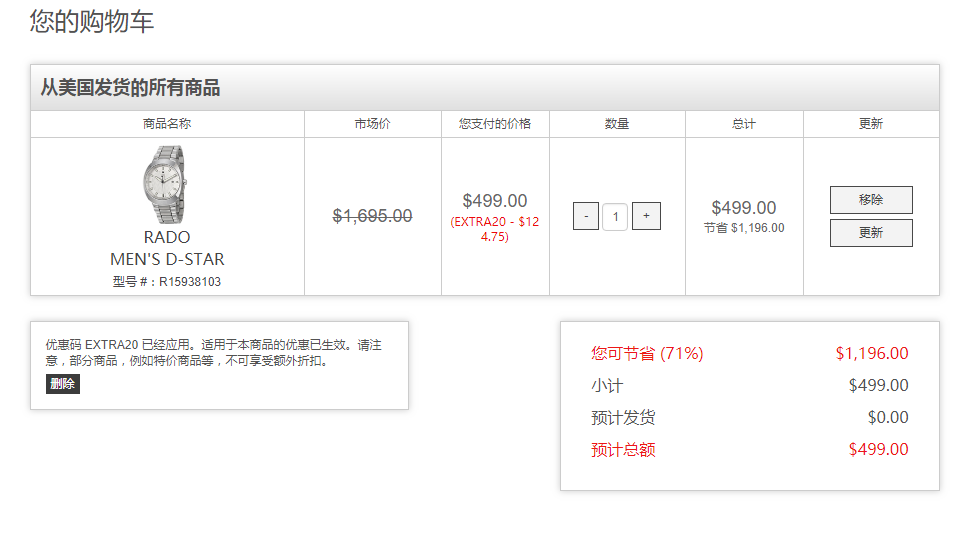Click the 商品名称 column header
Image resolution: width=956 pixels, height=536 pixels.
[x=167, y=124]
